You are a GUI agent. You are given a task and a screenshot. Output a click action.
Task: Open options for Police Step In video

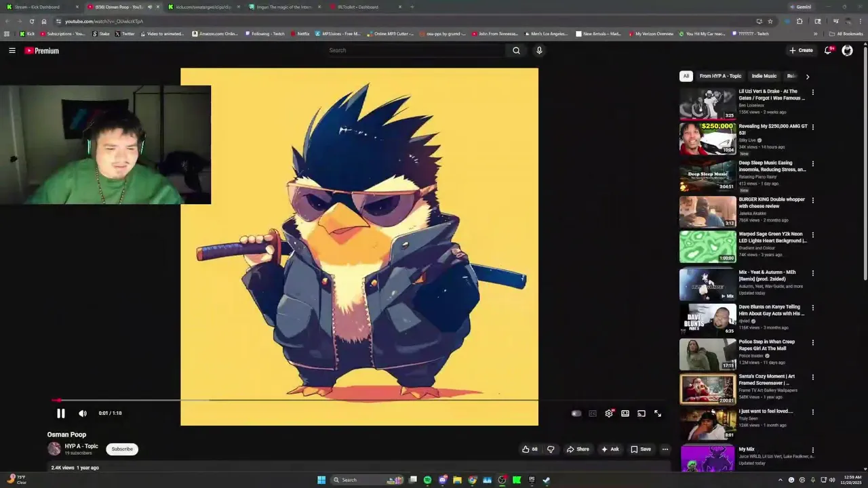pos(813,342)
